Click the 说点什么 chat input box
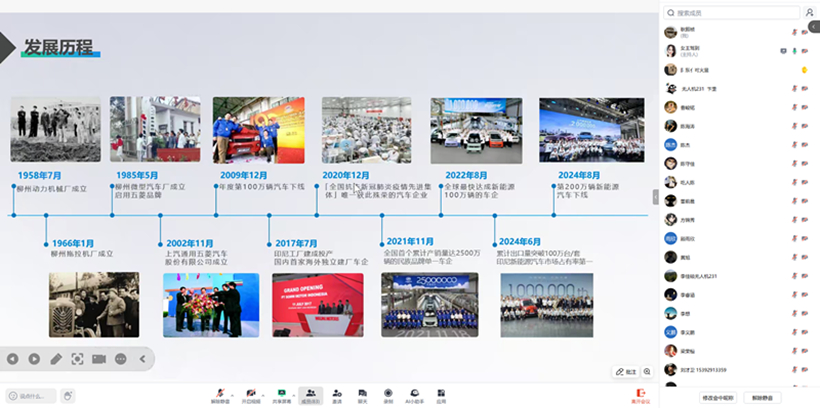This screenshot has width=820, height=408. coord(31,396)
